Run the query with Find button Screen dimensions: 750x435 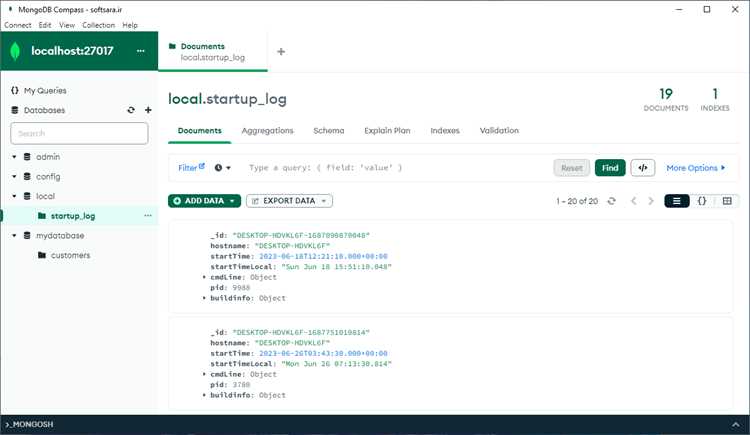tap(610, 168)
